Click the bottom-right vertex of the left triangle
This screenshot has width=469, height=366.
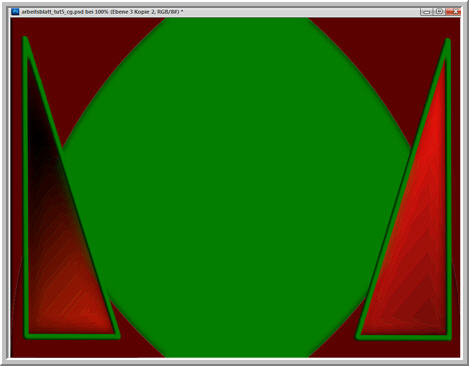coord(116,335)
